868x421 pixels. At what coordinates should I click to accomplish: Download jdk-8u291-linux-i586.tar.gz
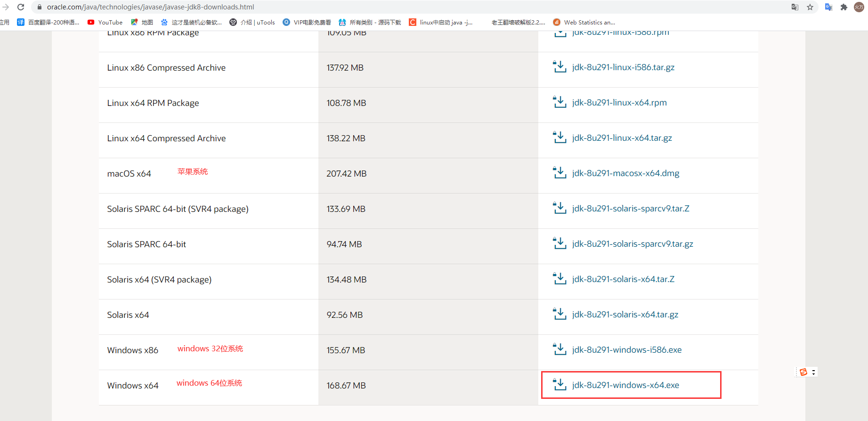pos(623,67)
